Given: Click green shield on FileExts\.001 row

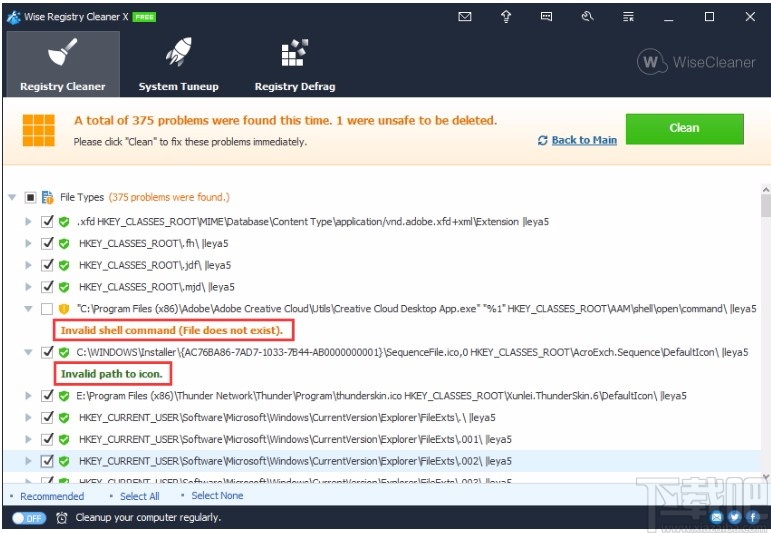Looking at the screenshot, I should click(64, 439).
